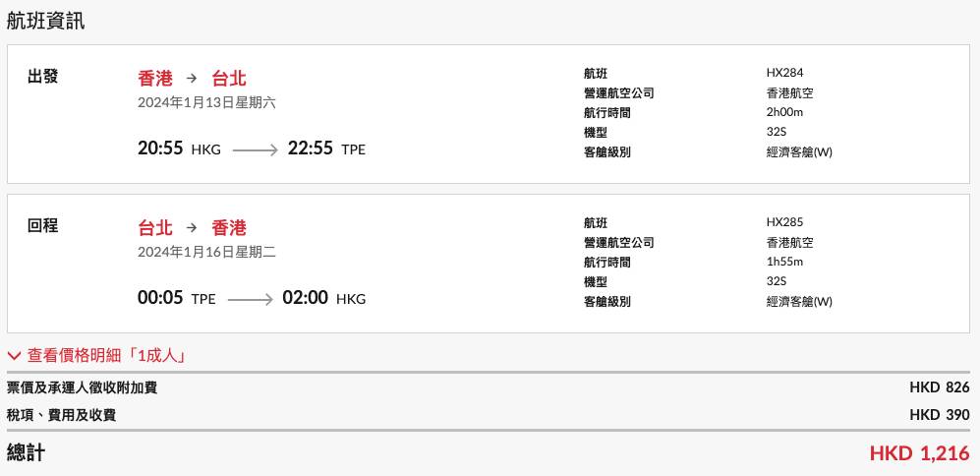Click the 20:55 departure time

coord(160,149)
